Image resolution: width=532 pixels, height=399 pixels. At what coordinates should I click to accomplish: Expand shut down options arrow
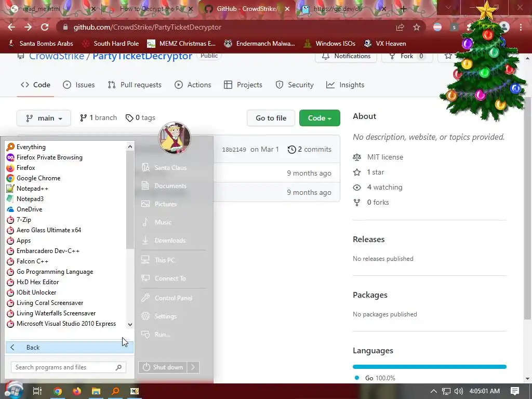[193, 367]
